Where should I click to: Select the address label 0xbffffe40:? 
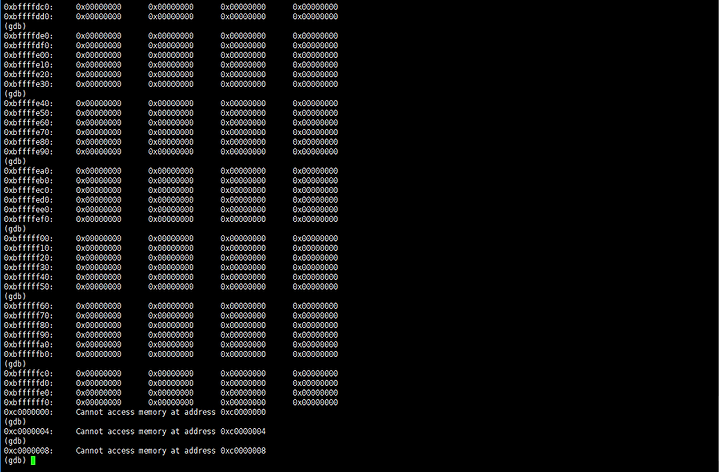28,103
